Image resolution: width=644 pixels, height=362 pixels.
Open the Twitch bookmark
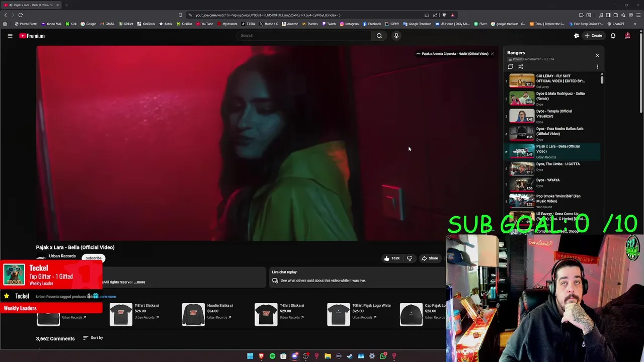tap(329, 24)
